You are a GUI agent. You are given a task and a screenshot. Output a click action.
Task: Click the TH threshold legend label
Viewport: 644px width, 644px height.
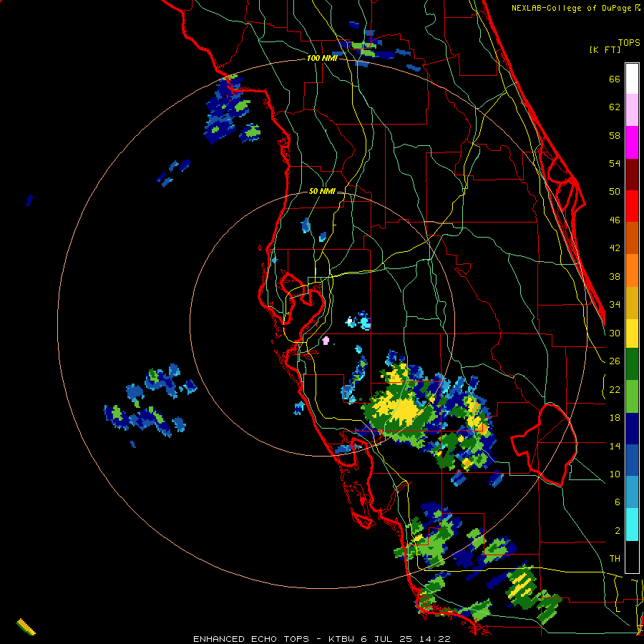(615, 558)
